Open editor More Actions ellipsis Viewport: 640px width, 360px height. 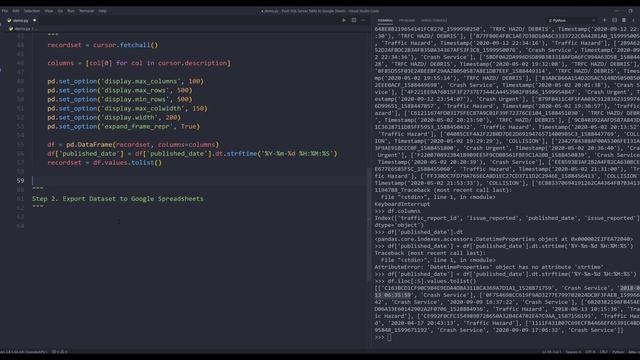click(x=363, y=20)
